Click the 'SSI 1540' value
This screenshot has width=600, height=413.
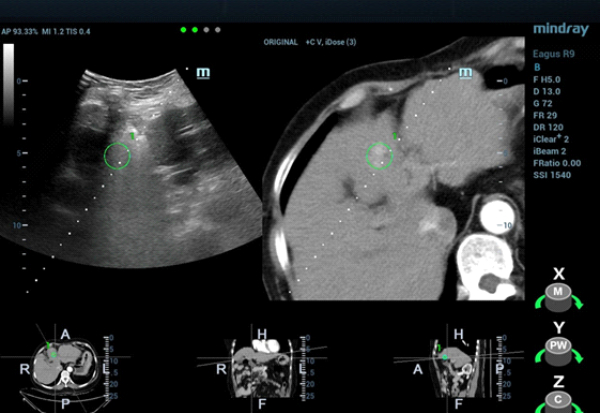[x=552, y=175]
